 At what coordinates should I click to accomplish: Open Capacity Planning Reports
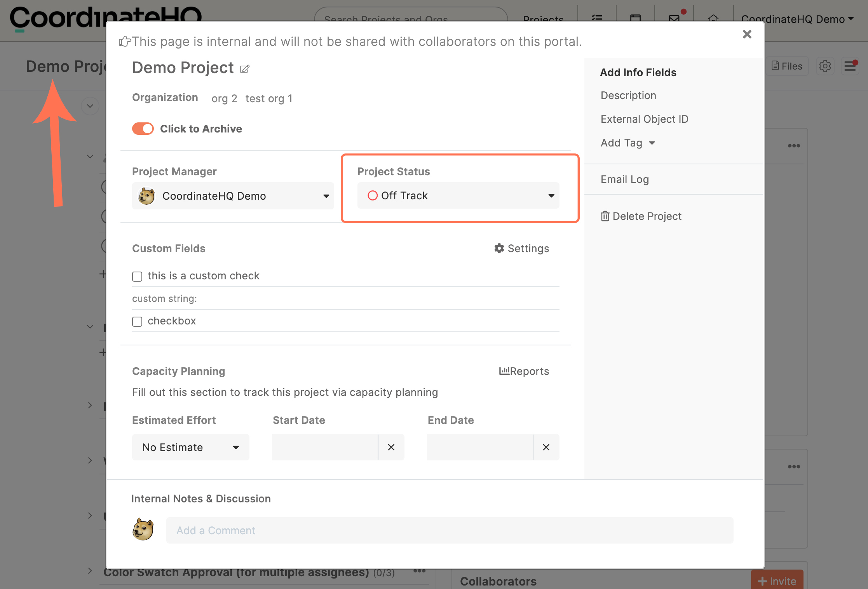click(x=524, y=371)
